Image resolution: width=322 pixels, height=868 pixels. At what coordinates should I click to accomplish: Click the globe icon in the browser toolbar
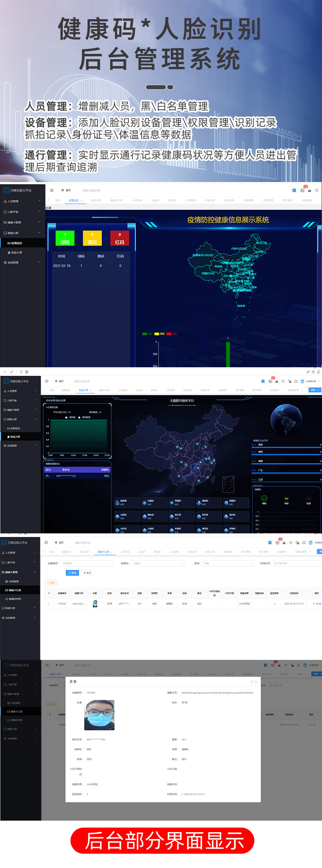click(26, 372)
